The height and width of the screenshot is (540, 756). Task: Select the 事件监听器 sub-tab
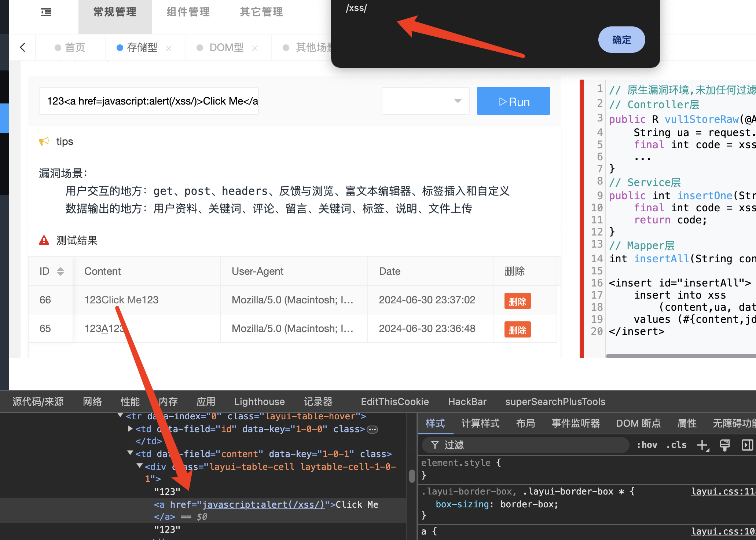coord(576,423)
